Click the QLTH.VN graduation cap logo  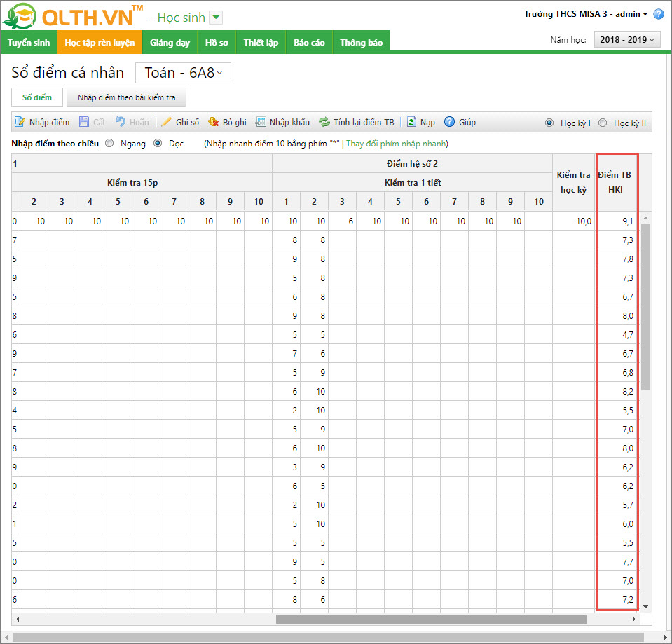(x=20, y=15)
